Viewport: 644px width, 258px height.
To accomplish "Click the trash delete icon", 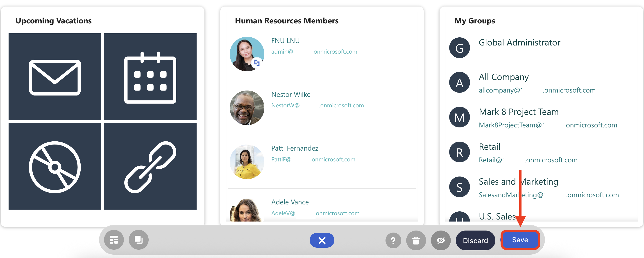I will click(x=416, y=240).
